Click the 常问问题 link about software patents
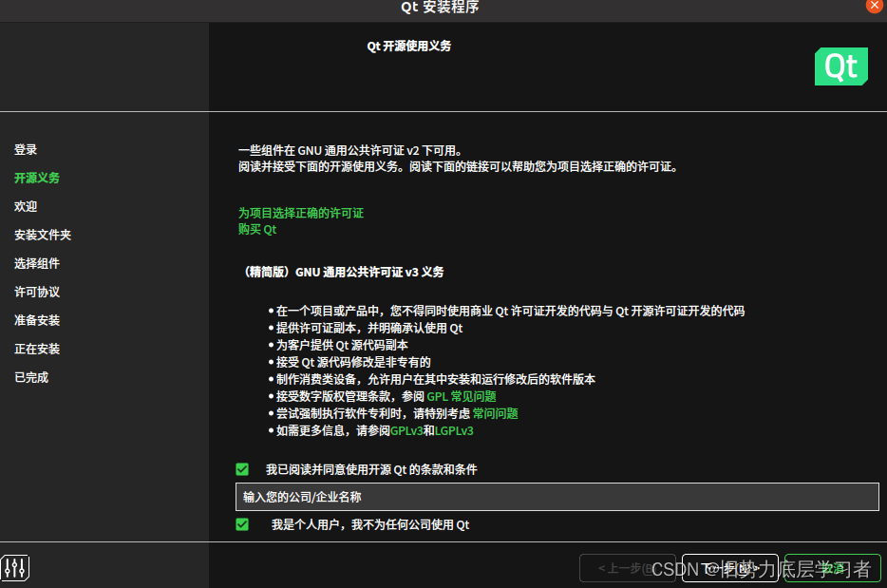Image resolution: width=887 pixels, height=588 pixels. 496,414
